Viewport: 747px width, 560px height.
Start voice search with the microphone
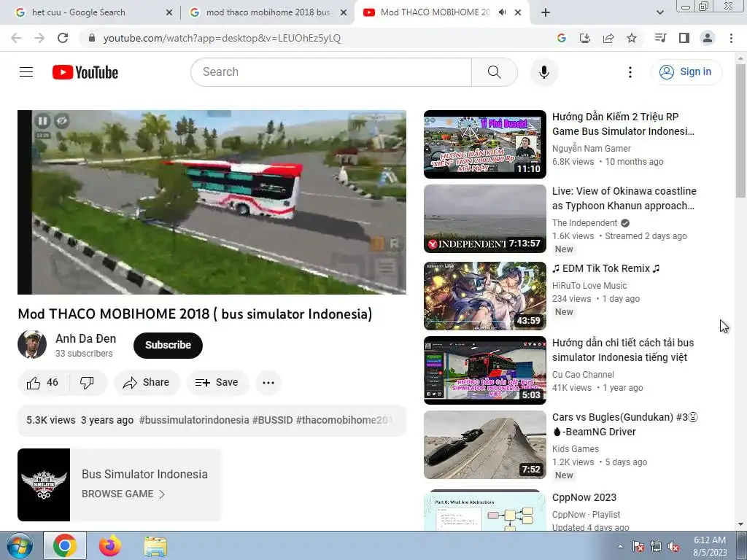click(543, 72)
